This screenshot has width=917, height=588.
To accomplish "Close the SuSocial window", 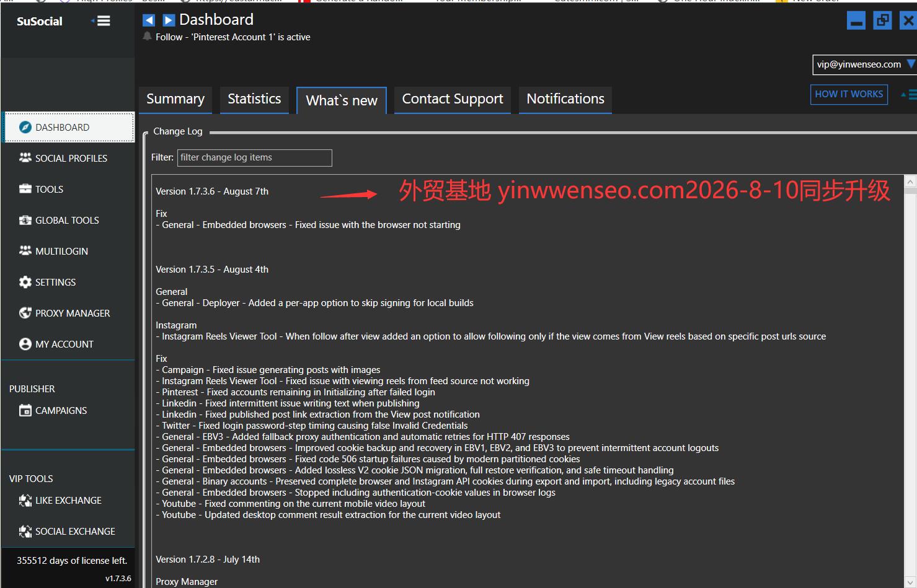I will [908, 20].
